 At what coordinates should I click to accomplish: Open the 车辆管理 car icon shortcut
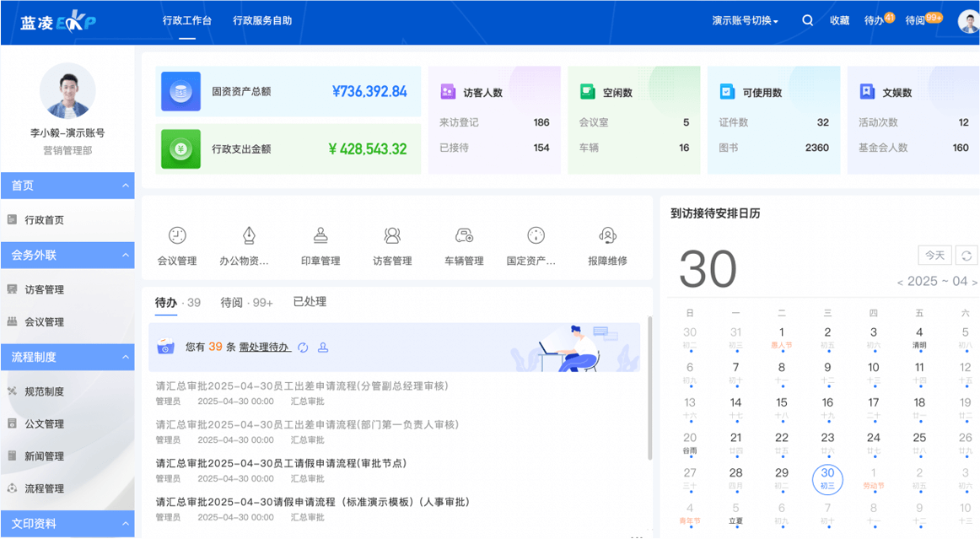click(x=464, y=235)
